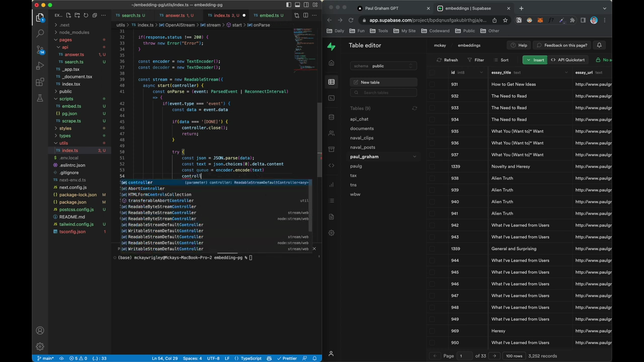
Task: Open errors and warnings count in status bar
Action: 78,358
